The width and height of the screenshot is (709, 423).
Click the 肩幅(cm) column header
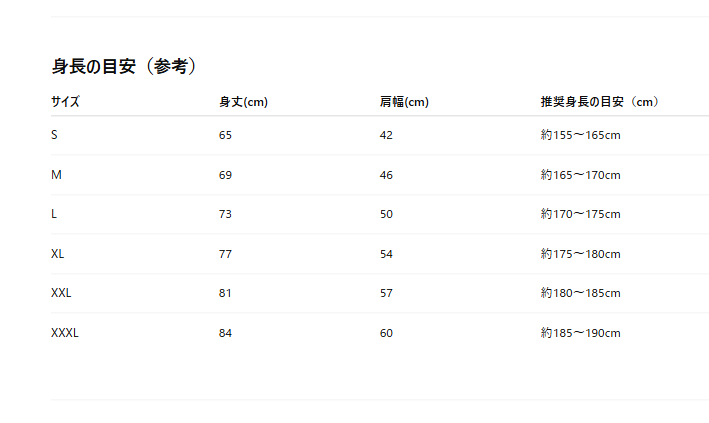point(404,102)
